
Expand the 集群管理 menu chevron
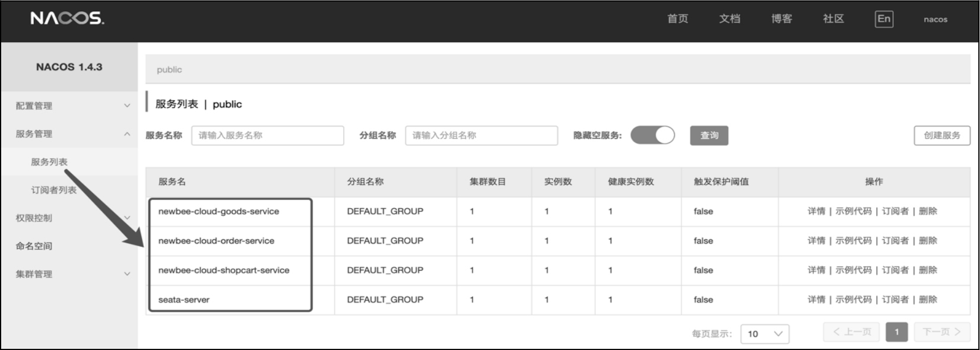(x=127, y=274)
